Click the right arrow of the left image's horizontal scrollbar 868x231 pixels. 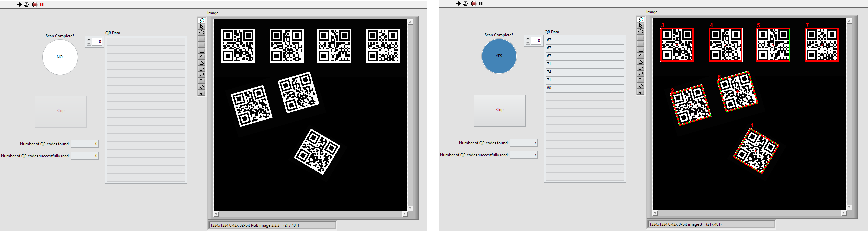[x=404, y=214]
